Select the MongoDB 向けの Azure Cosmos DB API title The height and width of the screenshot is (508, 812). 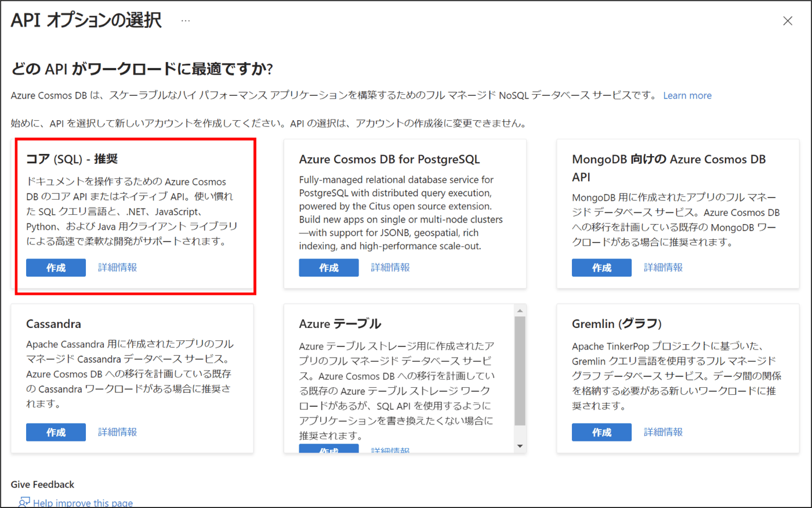[x=669, y=168]
